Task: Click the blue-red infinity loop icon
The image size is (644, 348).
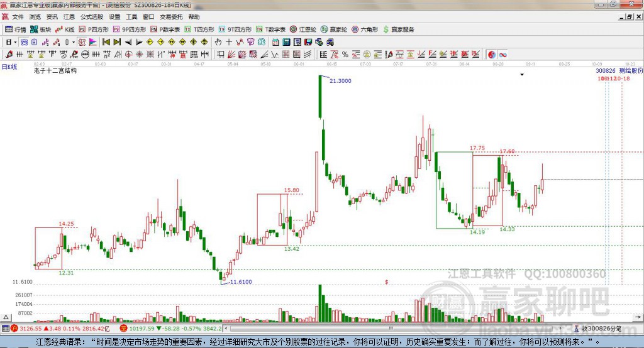Action: (502, 54)
